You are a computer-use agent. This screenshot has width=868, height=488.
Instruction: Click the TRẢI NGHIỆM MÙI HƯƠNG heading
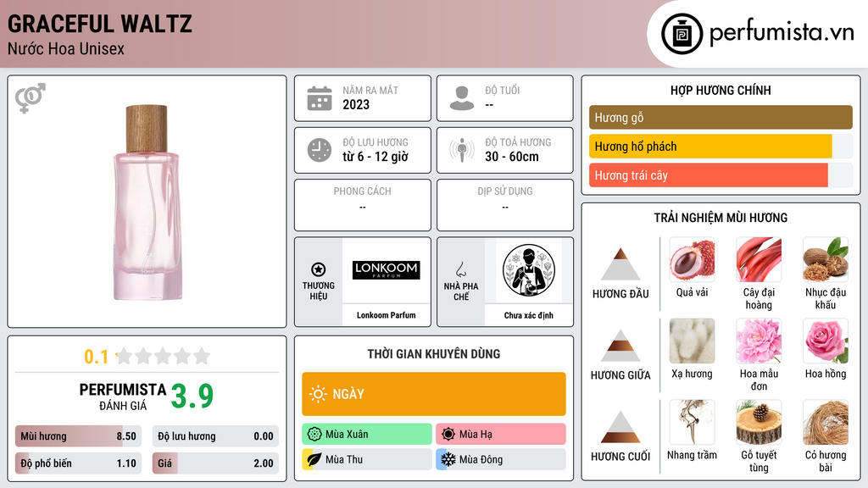point(721,218)
